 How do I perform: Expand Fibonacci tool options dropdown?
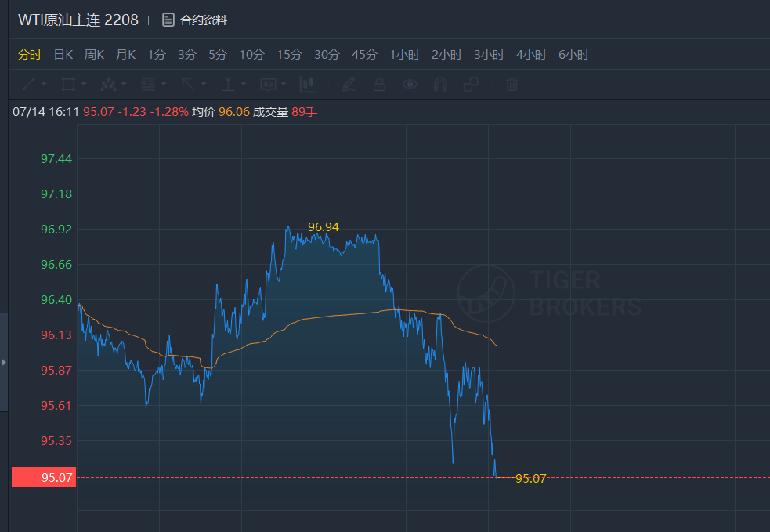(x=164, y=84)
